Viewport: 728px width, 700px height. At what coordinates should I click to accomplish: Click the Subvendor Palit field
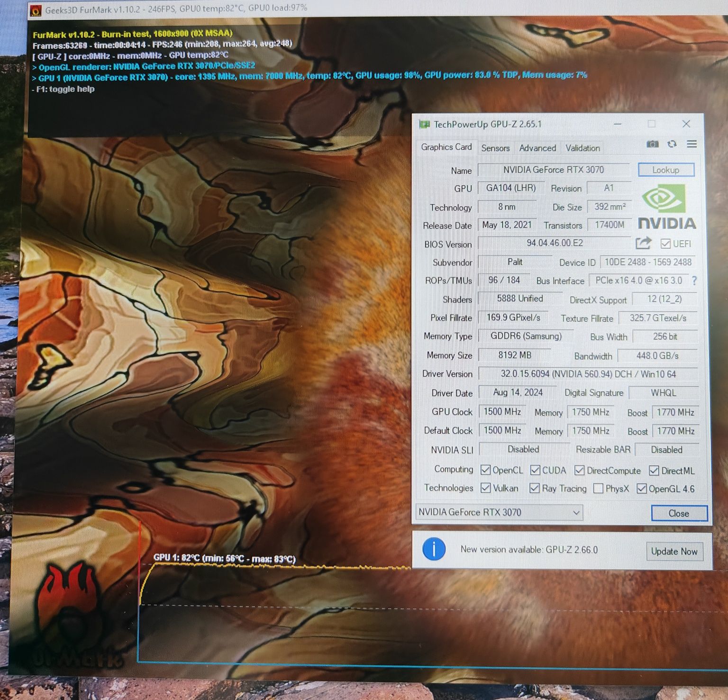pos(515,262)
